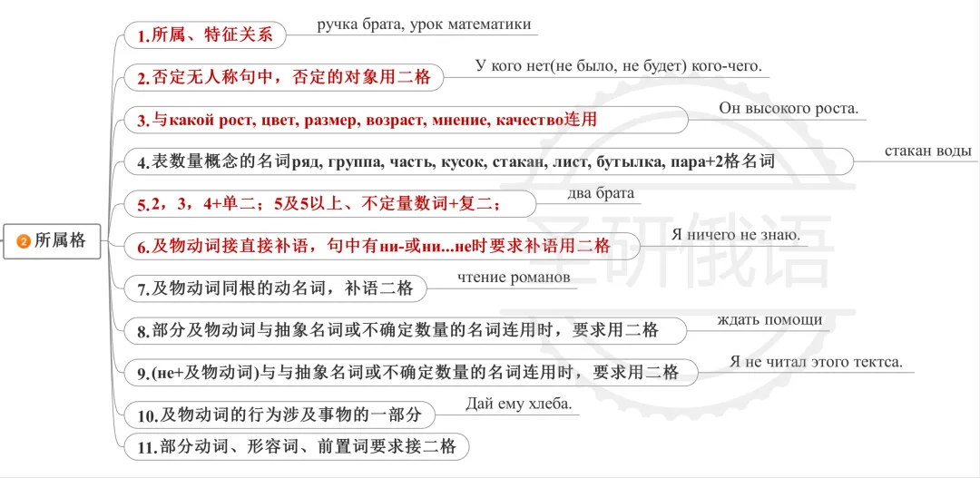The height and width of the screenshot is (478, 980).
Task: Click example text два брата
Action: click(x=601, y=193)
